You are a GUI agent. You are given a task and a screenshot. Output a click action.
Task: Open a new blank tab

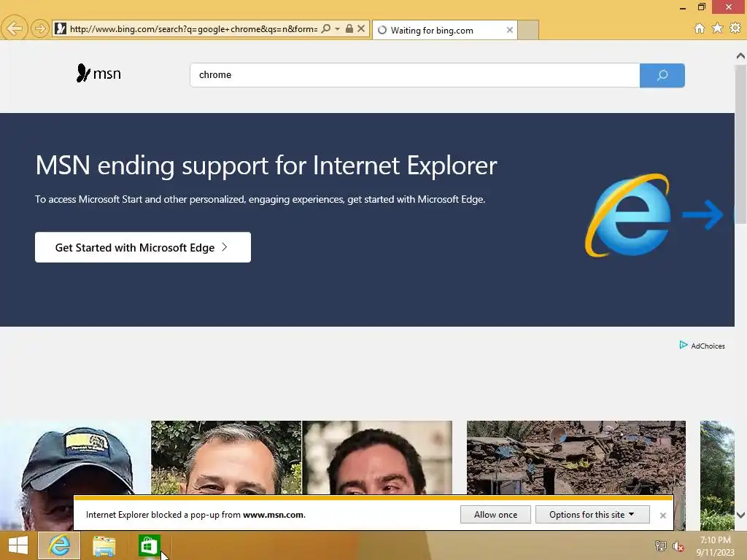coord(528,30)
